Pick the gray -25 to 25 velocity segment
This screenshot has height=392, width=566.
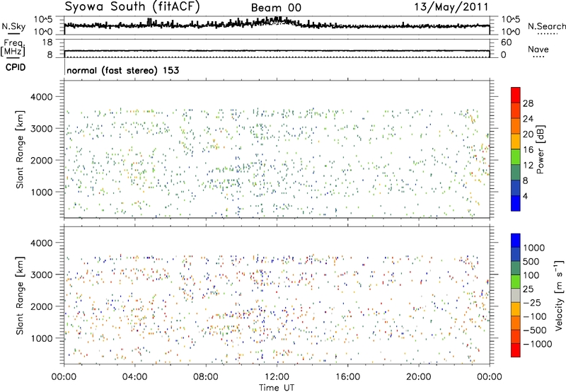(x=516, y=295)
